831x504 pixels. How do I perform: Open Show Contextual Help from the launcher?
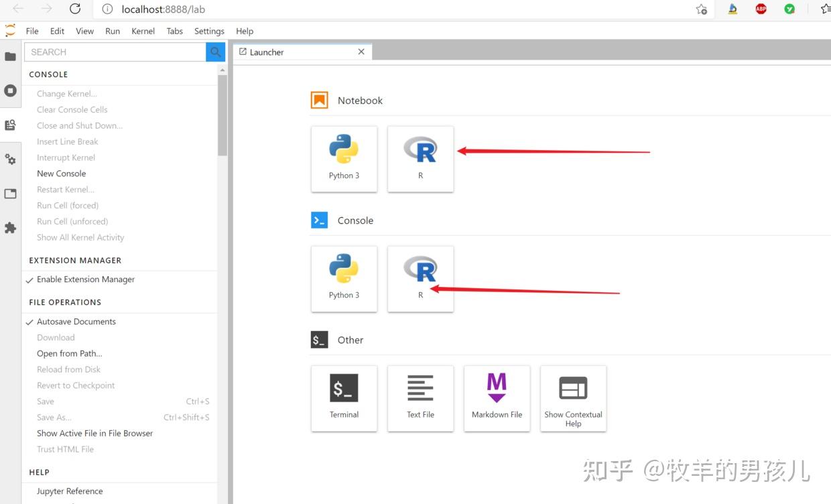[573, 398]
